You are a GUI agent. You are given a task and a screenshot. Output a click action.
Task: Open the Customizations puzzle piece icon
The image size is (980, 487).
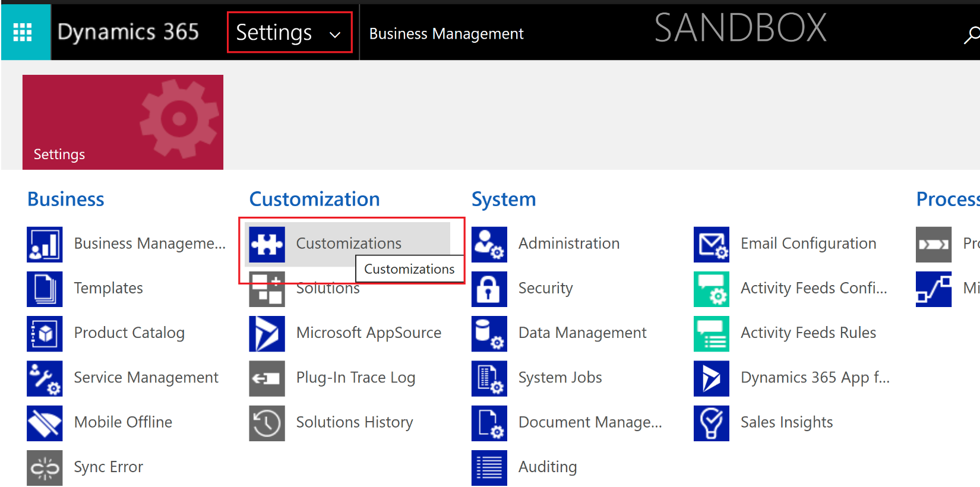click(267, 245)
